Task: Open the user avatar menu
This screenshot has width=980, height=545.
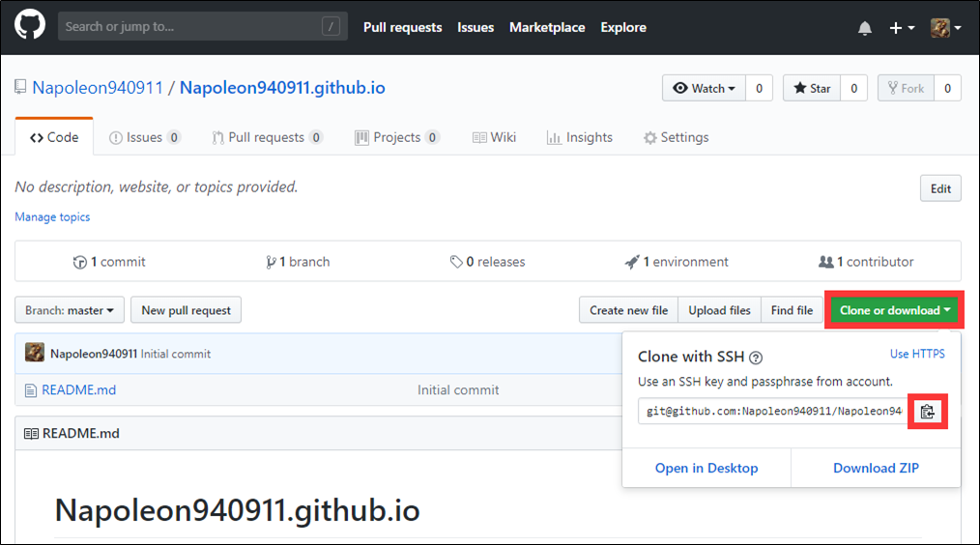Action: pyautogui.click(x=945, y=28)
